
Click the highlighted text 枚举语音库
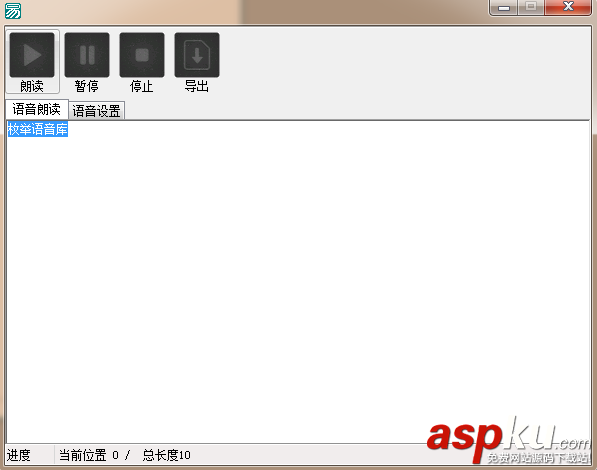coord(37,129)
